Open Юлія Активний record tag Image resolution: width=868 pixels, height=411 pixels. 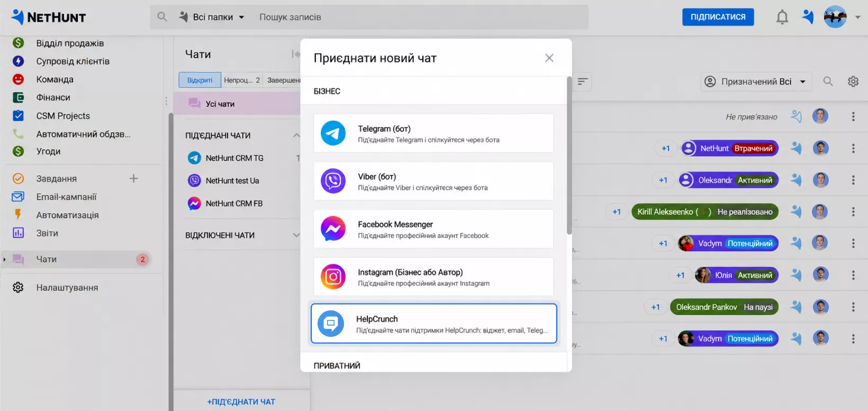tap(736, 275)
